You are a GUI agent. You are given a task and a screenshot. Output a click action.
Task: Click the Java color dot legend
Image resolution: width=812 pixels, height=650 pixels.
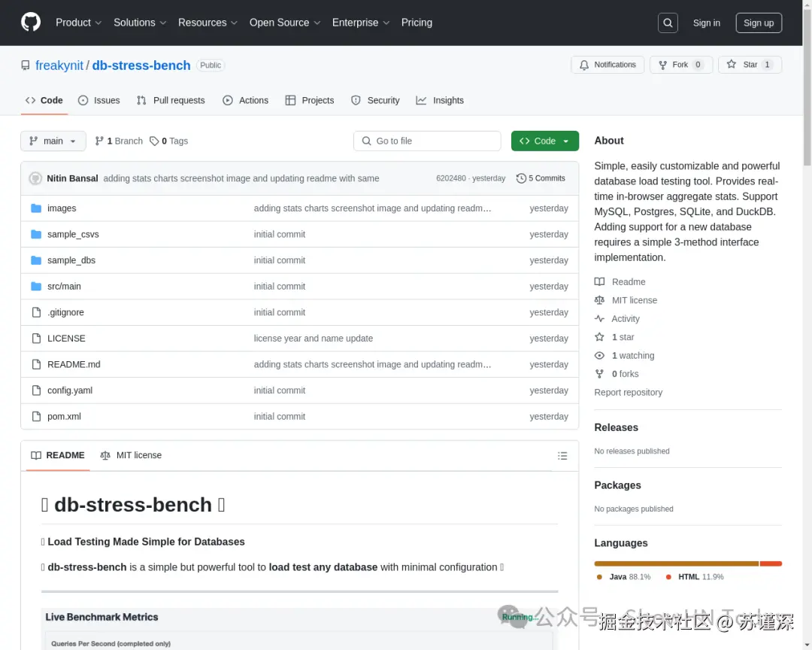[599, 577]
